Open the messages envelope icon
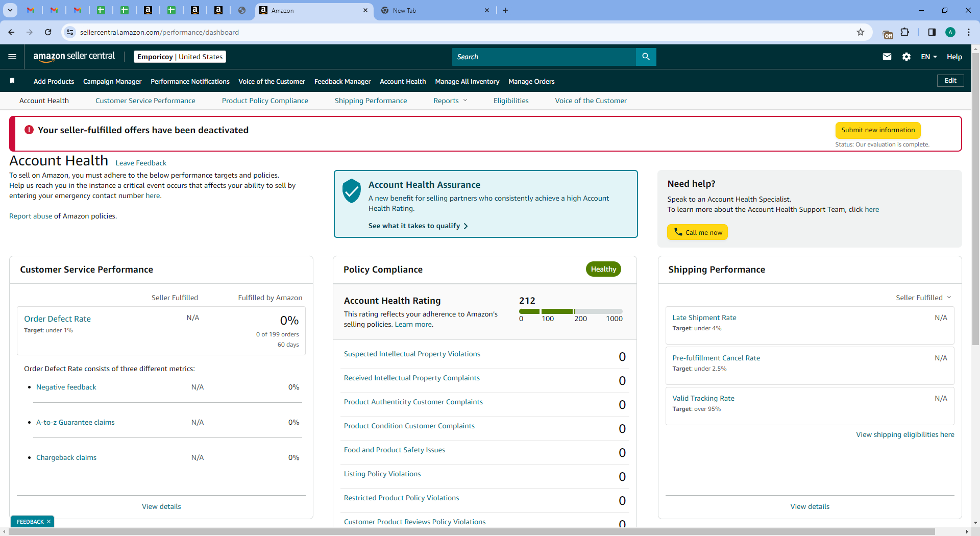Screen dimensions: 980x536 coord(887,57)
